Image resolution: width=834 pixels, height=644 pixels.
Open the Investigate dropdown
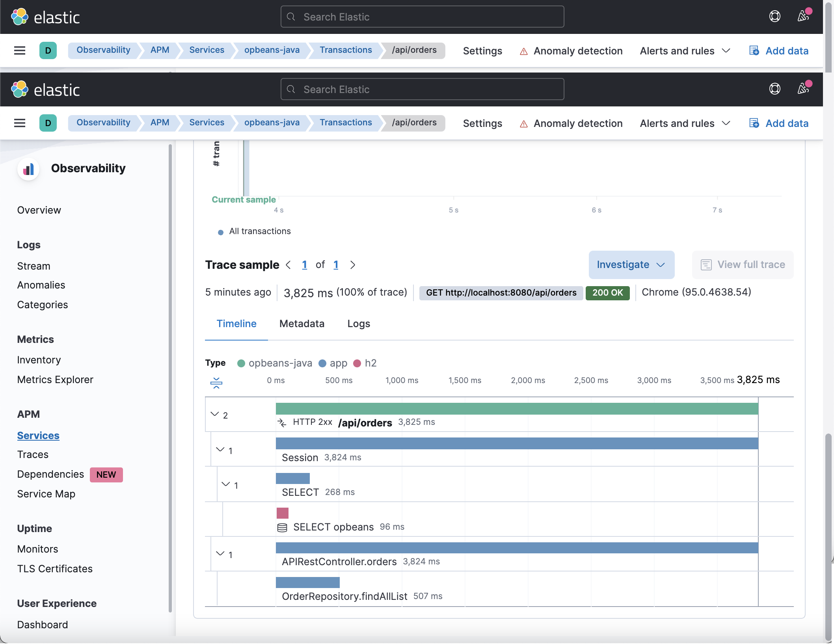[x=631, y=264]
